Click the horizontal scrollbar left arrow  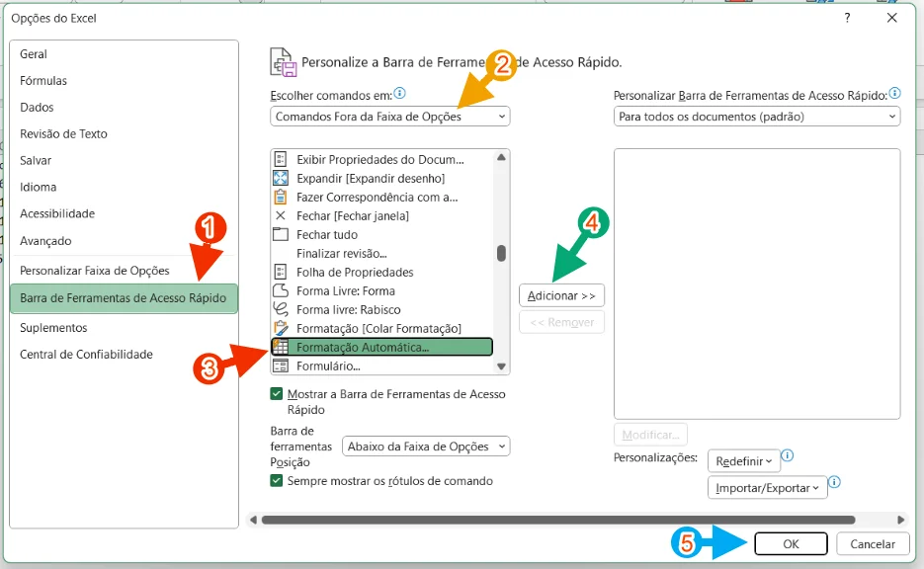coord(253,520)
